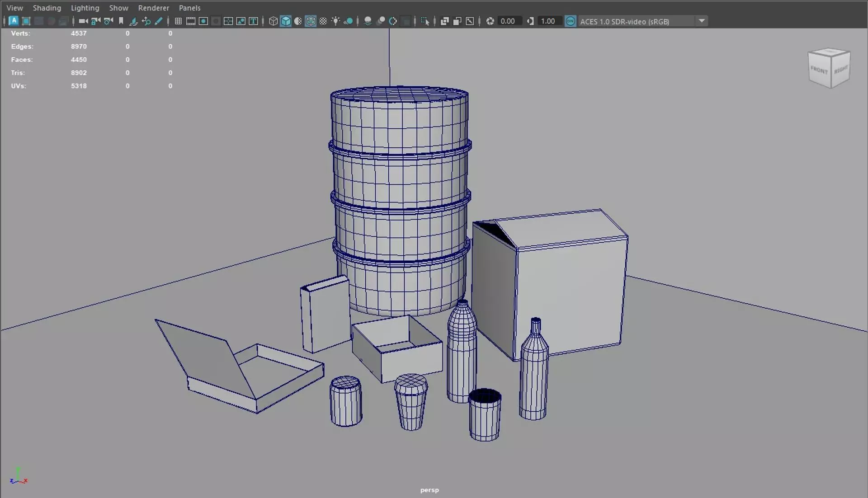Open the Renderer menu
The image size is (868, 498).
click(x=153, y=8)
